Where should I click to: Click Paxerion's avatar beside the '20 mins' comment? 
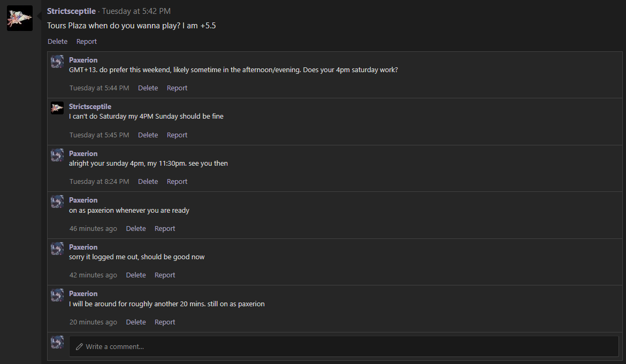(57, 296)
